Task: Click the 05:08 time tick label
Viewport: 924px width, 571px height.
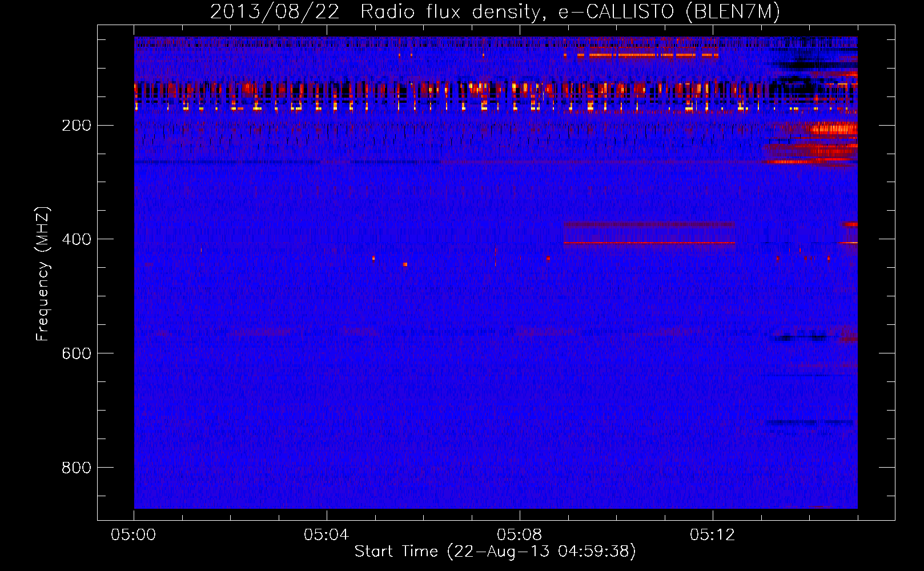Action: tap(519, 535)
